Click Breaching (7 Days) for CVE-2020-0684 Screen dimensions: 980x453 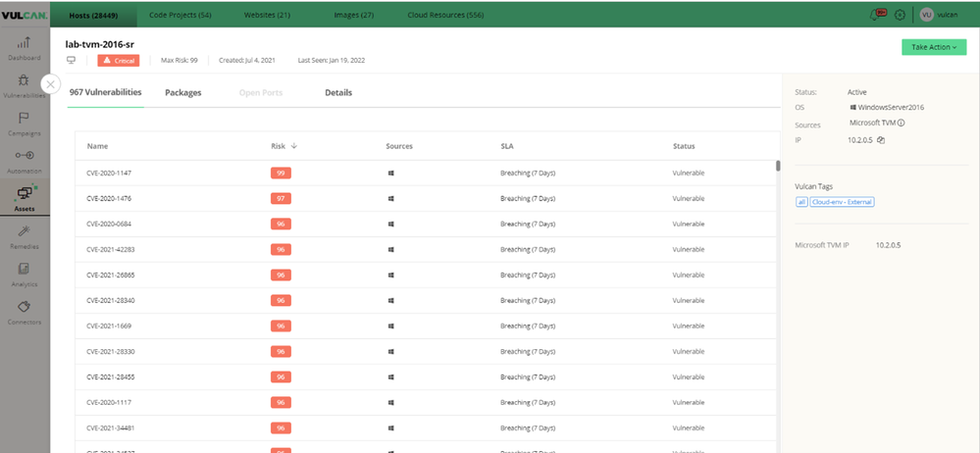[x=528, y=224]
